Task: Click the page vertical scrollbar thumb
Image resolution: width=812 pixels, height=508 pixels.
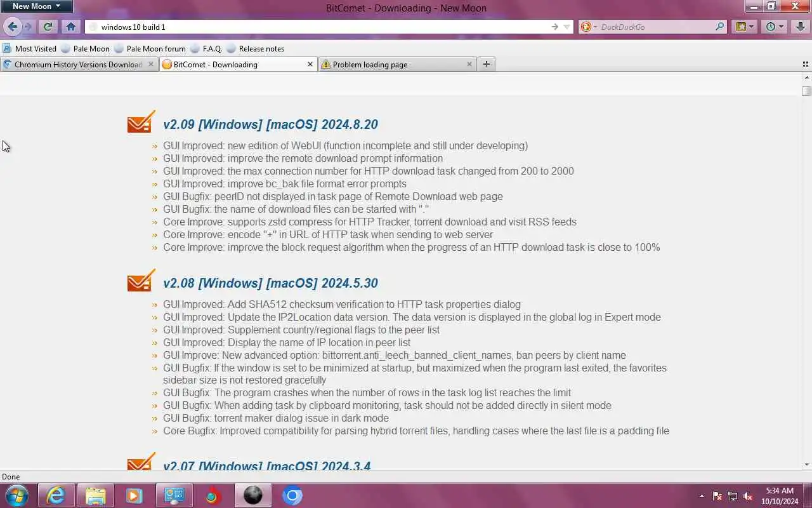Action: [x=806, y=91]
